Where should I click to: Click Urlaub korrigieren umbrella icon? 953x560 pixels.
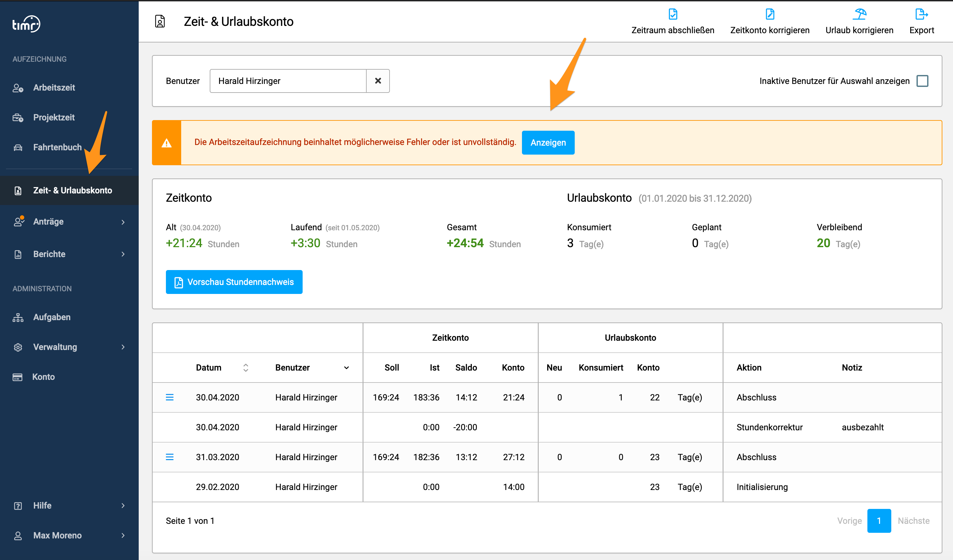[859, 14]
